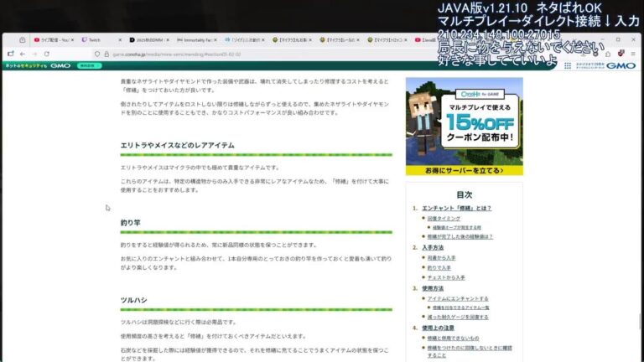Switch to the Immortality tab
The width and height of the screenshot is (644, 362).
(x=202, y=39)
